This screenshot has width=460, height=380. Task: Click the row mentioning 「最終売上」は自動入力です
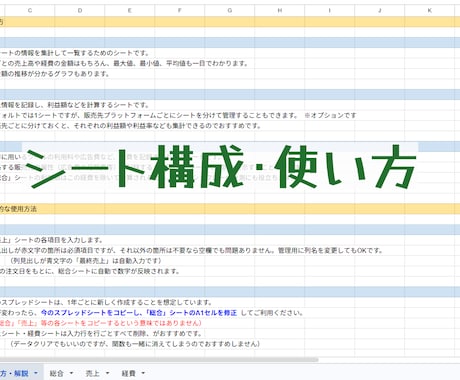(86, 261)
